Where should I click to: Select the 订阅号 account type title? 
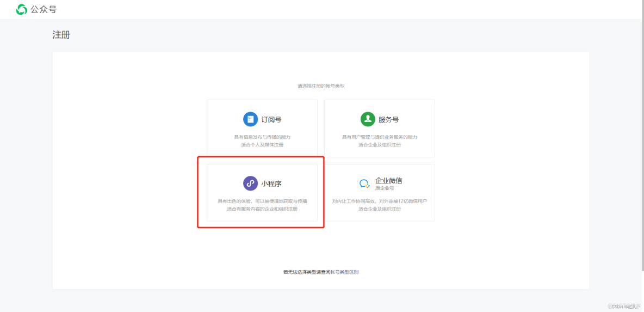pyautogui.click(x=271, y=120)
